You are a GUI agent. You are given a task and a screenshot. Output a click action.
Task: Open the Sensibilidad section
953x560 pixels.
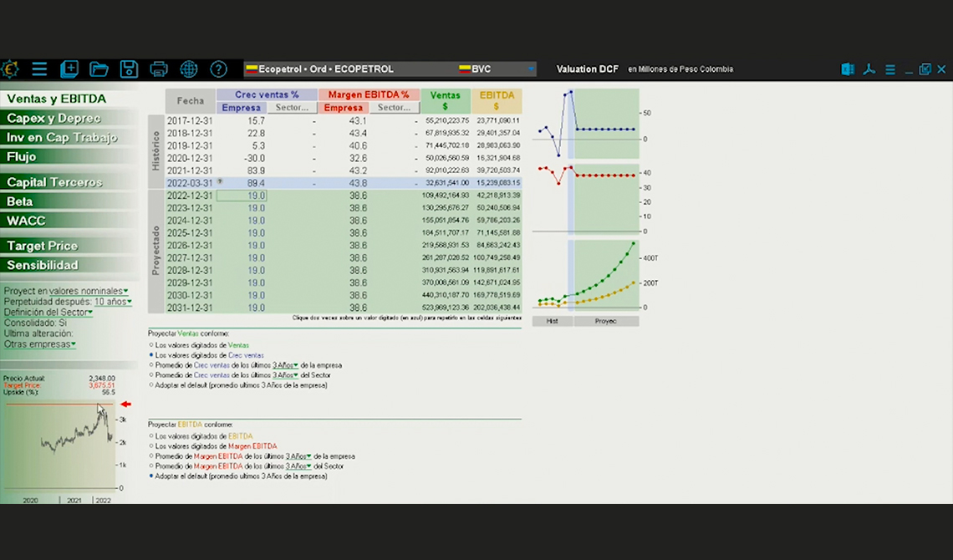69,266
